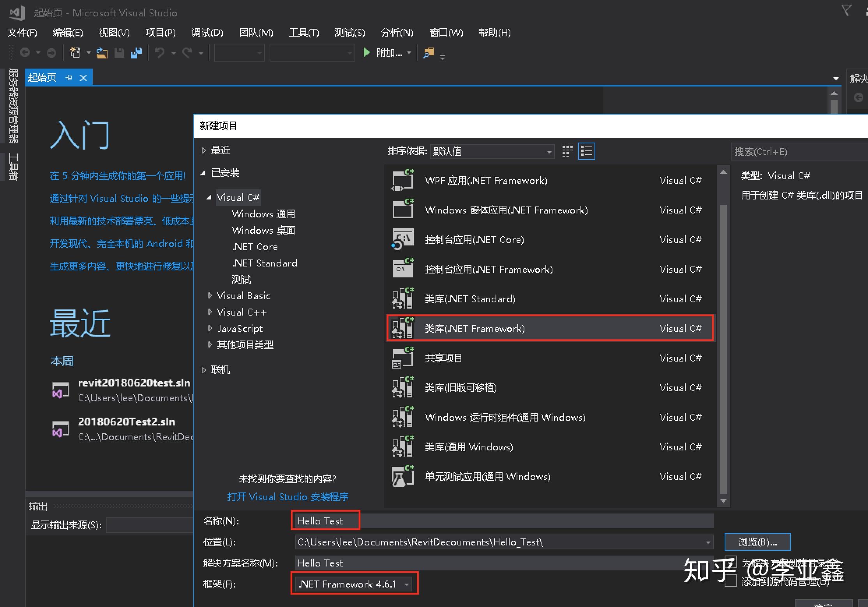Pin the Start Page tab
Image resolution: width=868 pixels, height=607 pixels.
(x=69, y=78)
